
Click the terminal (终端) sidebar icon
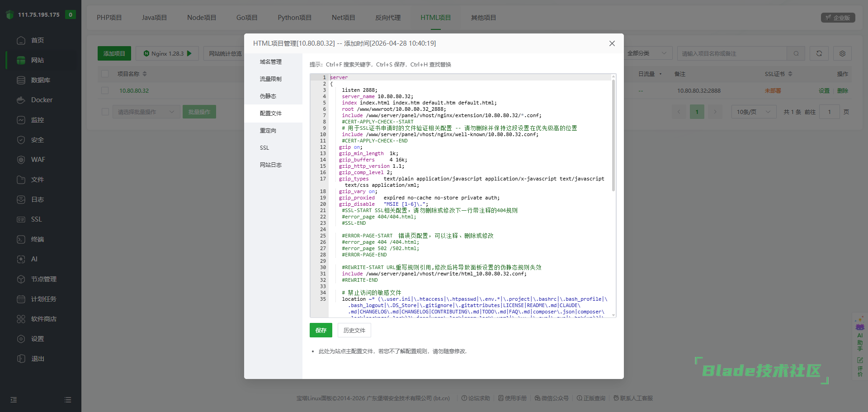point(21,239)
